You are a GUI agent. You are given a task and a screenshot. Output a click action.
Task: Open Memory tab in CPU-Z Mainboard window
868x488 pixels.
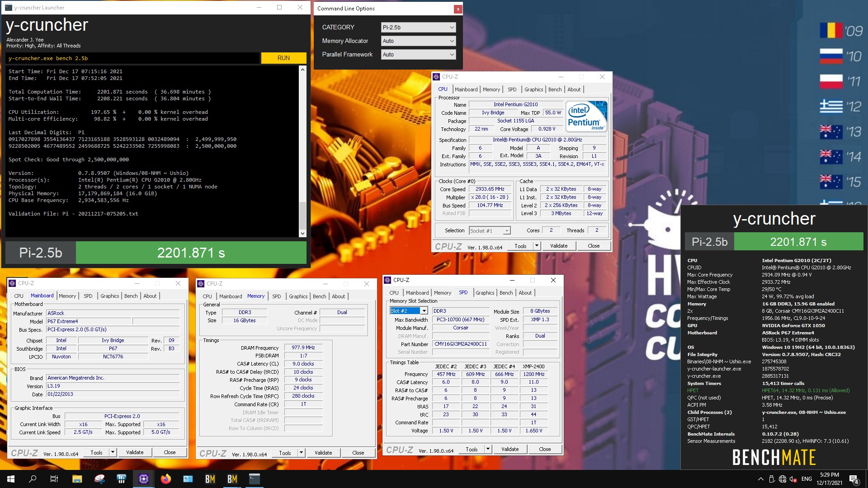67,296
